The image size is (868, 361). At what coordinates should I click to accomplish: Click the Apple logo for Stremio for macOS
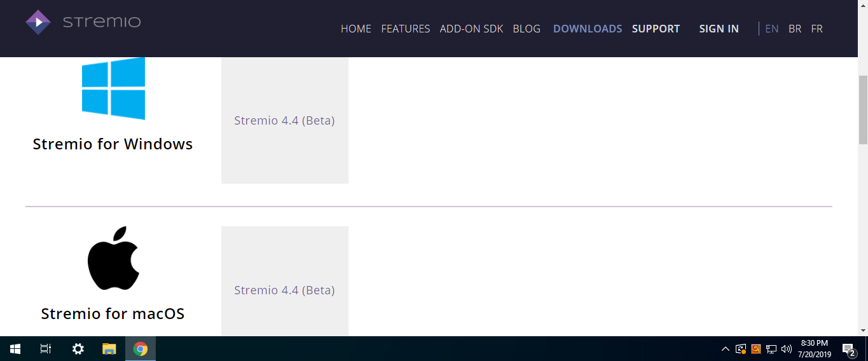pyautogui.click(x=113, y=258)
